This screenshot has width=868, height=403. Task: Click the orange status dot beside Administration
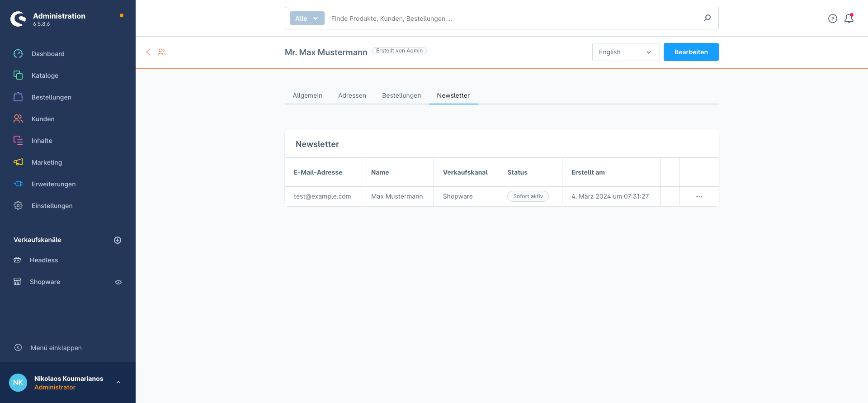tap(122, 15)
